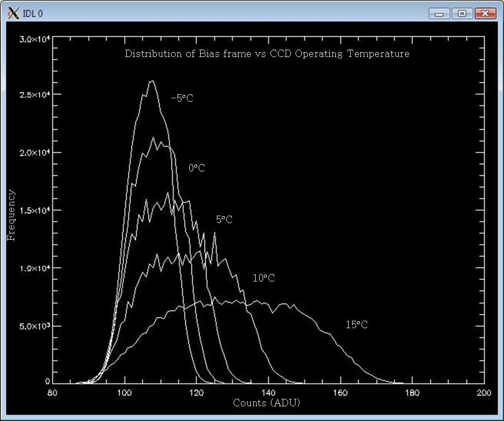Minimize the IDL 0 window
The image size is (504, 421).
click(439, 13)
